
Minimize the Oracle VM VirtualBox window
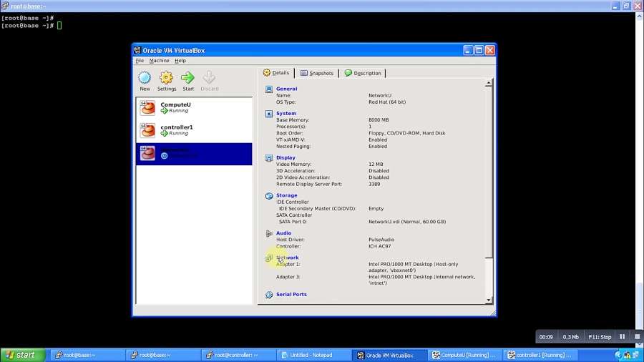pyautogui.click(x=468, y=51)
